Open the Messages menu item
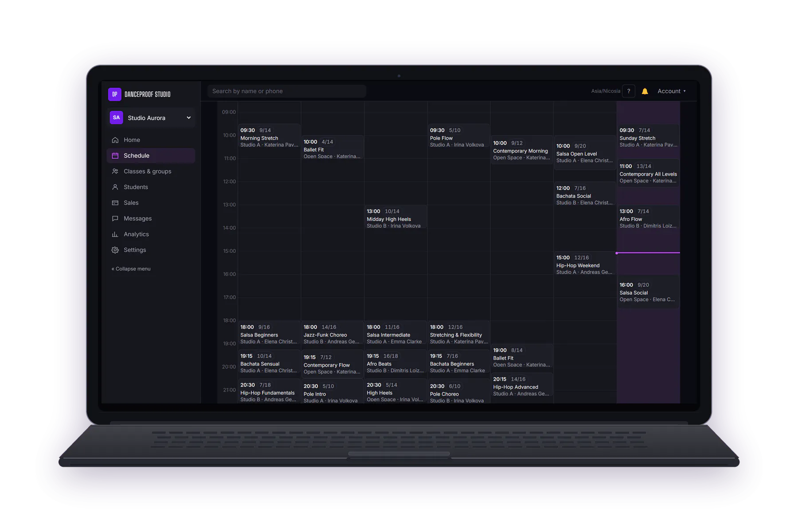 pos(151,219)
